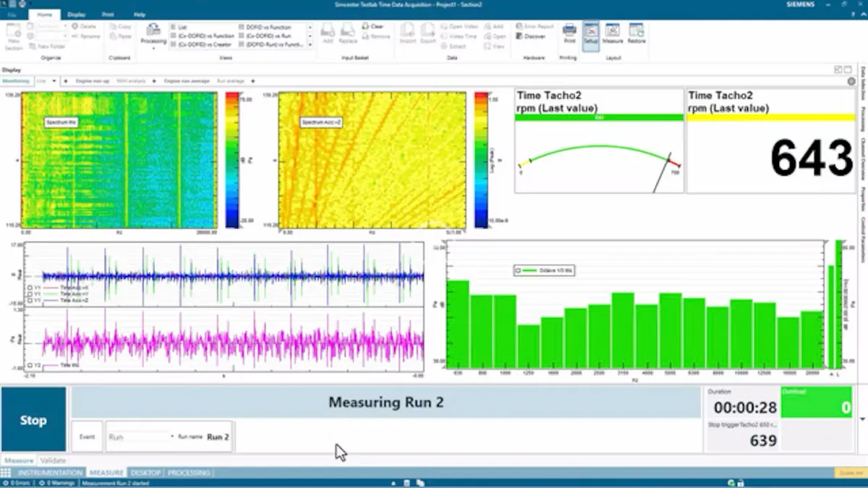This screenshot has height=488, width=868.
Task: Click the Overload indicator tile
Action: [817, 402]
